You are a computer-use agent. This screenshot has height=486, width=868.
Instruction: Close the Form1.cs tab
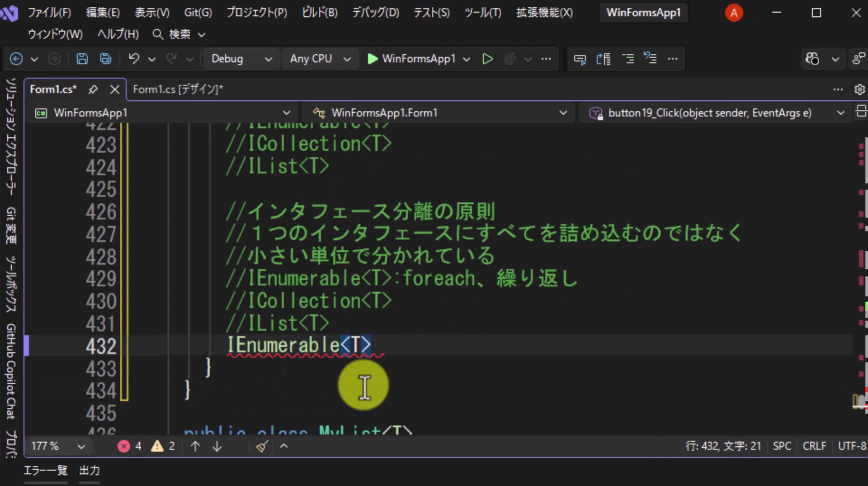(115, 89)
